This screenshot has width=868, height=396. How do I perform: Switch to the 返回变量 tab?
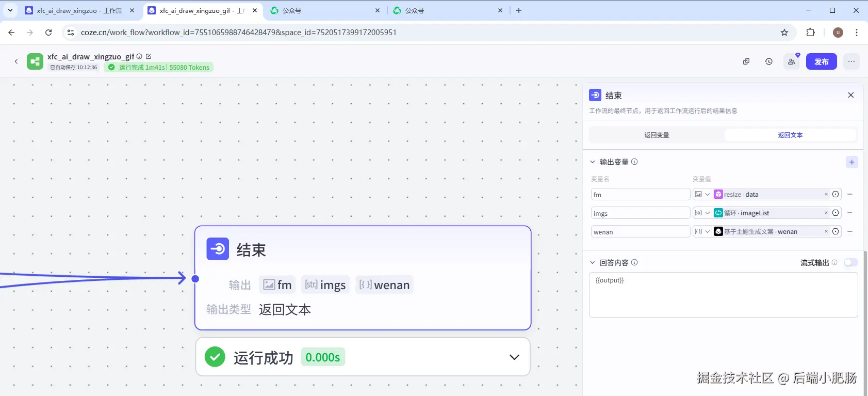coord(657,135)
